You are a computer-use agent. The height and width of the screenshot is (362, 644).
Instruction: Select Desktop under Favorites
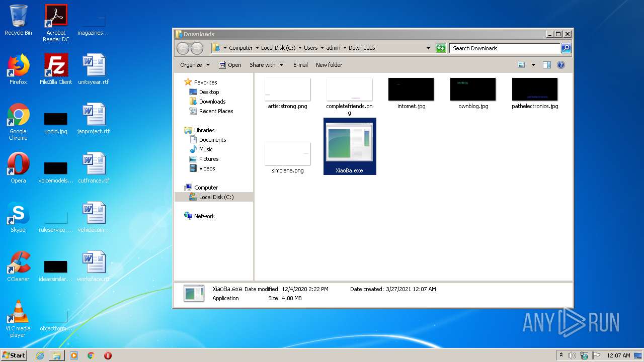(x=204, y=92)
